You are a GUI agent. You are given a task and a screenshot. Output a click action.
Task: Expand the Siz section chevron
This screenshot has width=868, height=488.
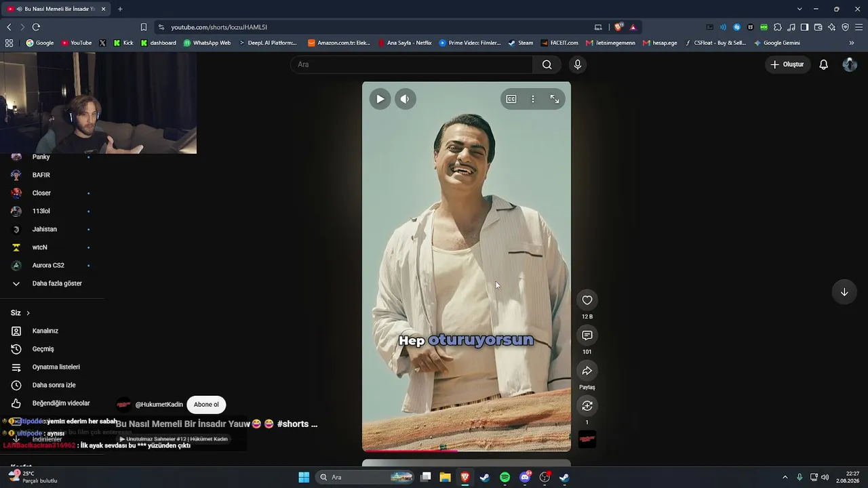pyautogui.click(x=28, y=313)
